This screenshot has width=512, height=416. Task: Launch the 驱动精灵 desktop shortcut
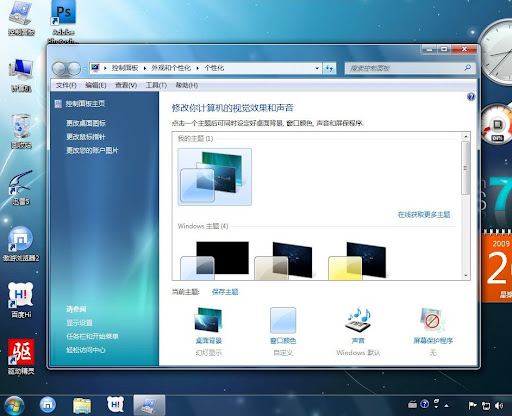pyautogui.click(x=21, y=357)
